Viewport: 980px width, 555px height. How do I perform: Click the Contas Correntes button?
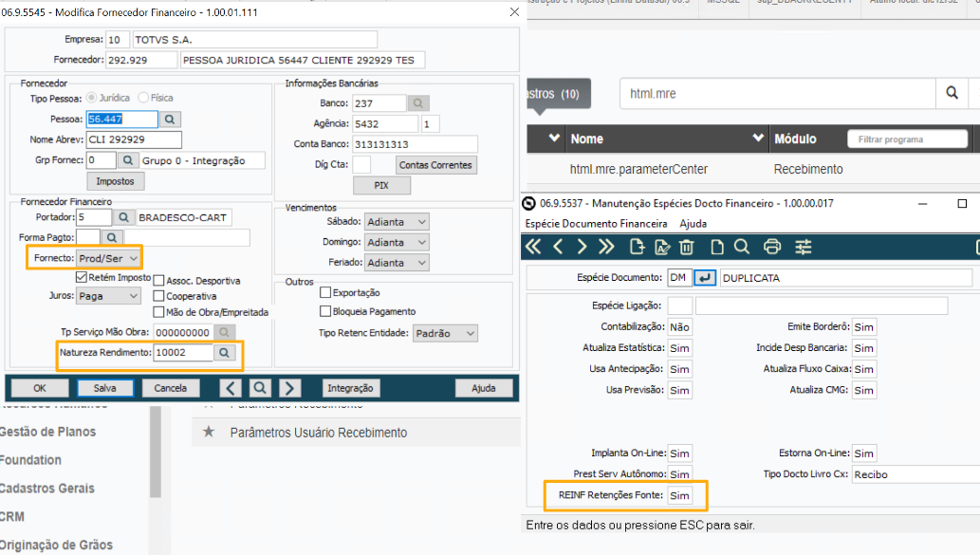pos(435,165)
